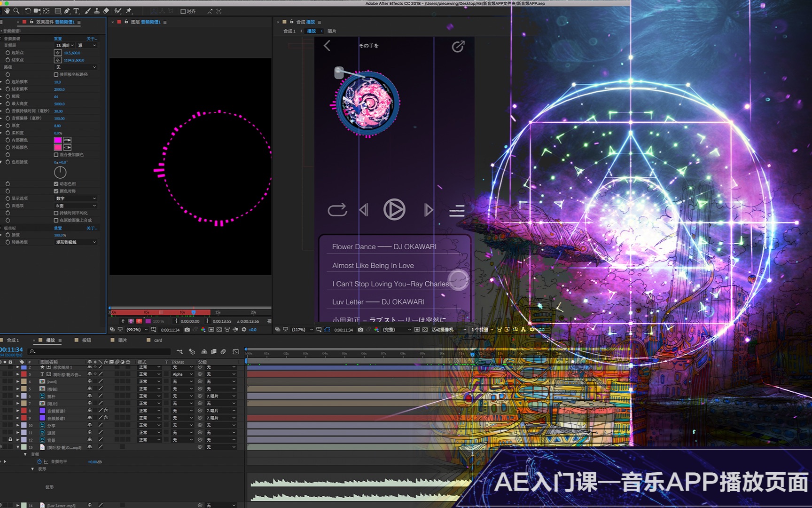Select the Brush tool
The width and height of the screenshot is (812, 508).
[88, 11]
